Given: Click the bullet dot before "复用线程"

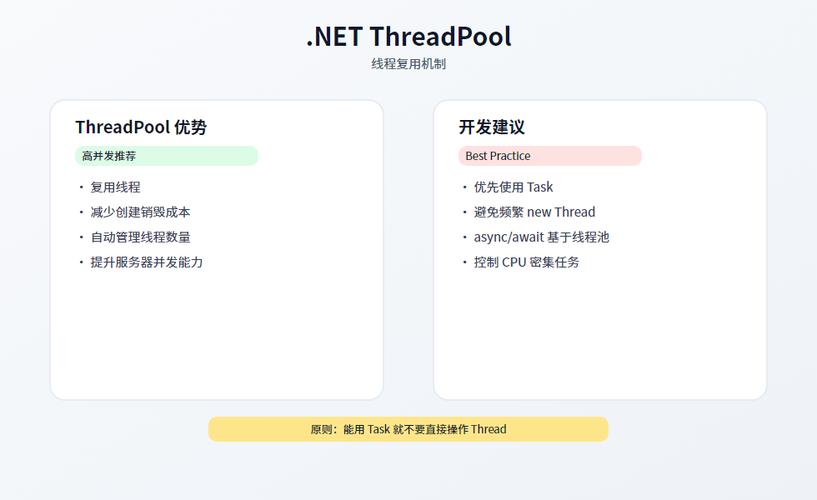Looking at the screenshot, I should (x=80, y=187).
